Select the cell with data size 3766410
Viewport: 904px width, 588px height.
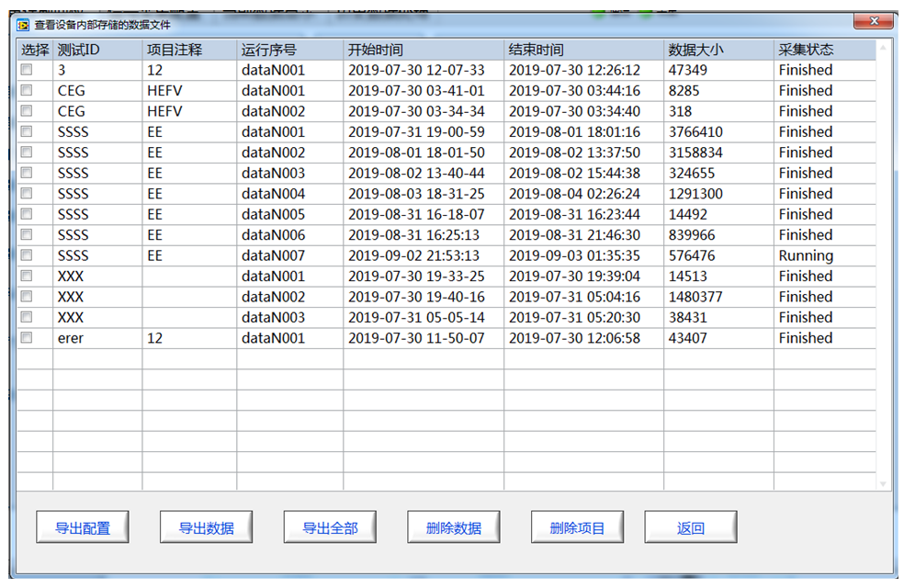pyautogui.click(x=695, y=131)
